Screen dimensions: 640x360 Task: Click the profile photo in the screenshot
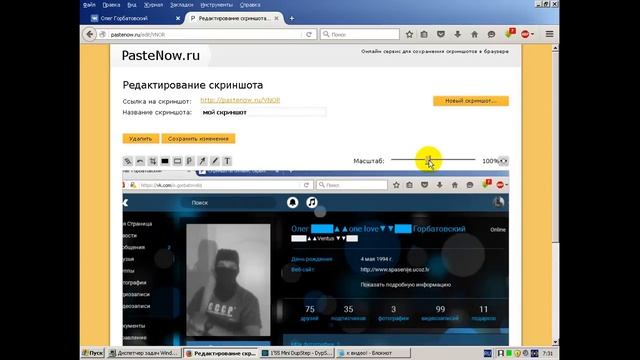click(228, 280)
